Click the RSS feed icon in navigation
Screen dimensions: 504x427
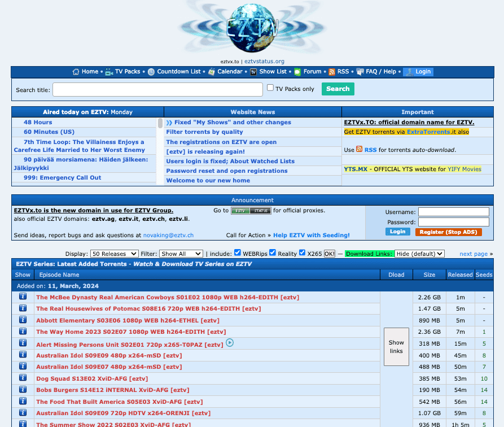[x=332, y=72]
